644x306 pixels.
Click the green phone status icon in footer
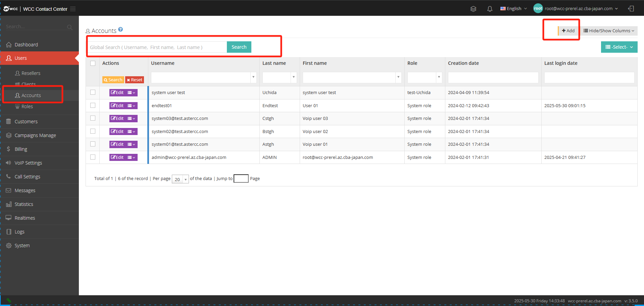(9, 301)
